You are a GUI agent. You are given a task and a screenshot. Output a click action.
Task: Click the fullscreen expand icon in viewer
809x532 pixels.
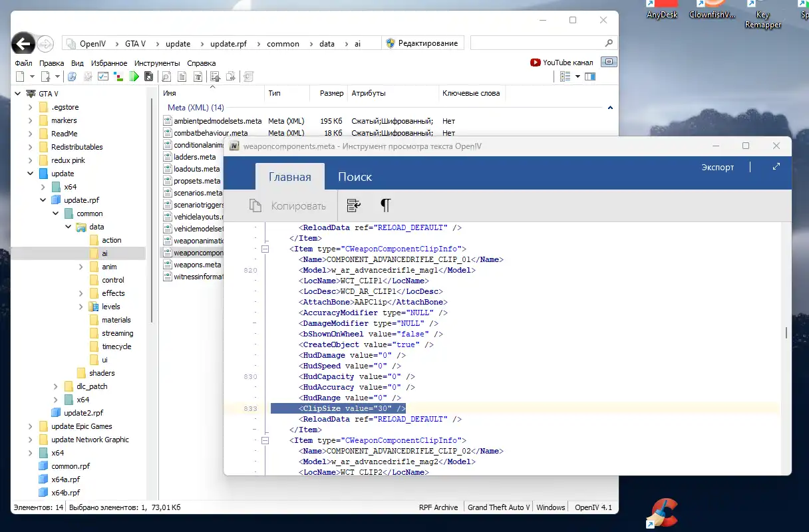[x=776, y=167]
